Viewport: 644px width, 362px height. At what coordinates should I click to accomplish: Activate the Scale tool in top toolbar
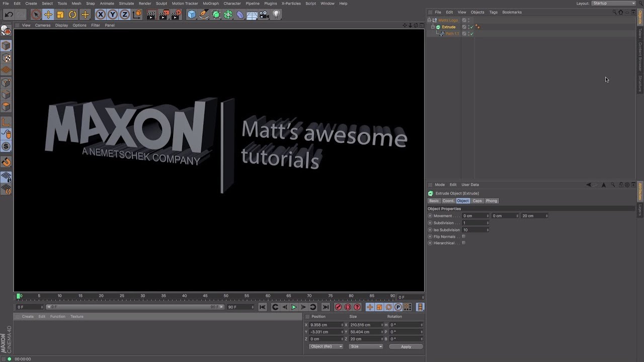coord(60,15)
